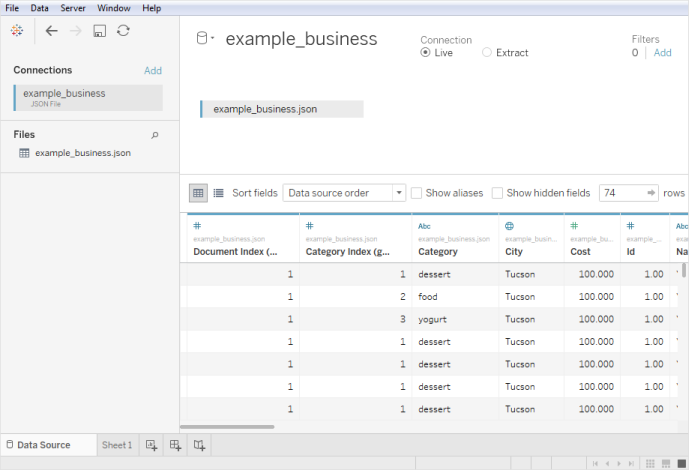
Task: Create a new story
Action: tap(199, 445)
